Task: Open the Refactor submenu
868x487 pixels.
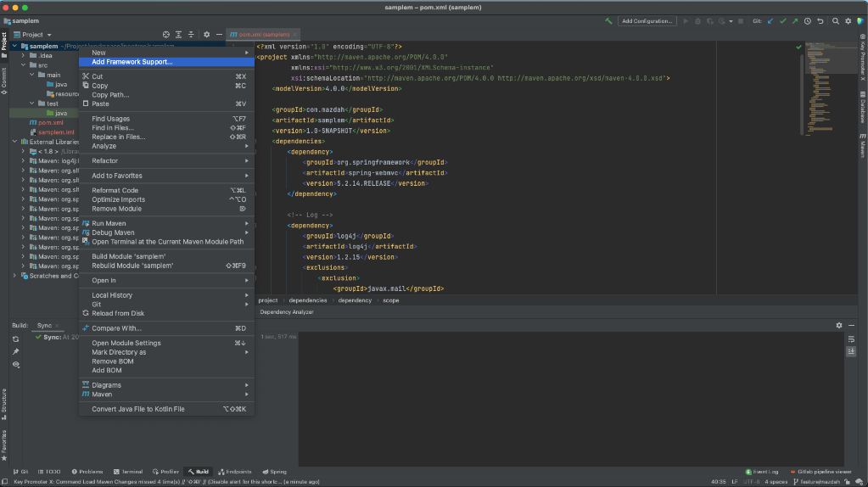Action: (166, 160)
